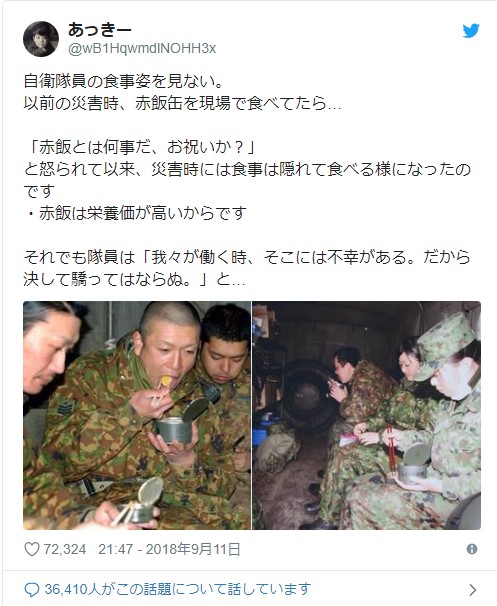
Task: Open 36,410人がこの話題について話しています link
Action: click(178, 589)
